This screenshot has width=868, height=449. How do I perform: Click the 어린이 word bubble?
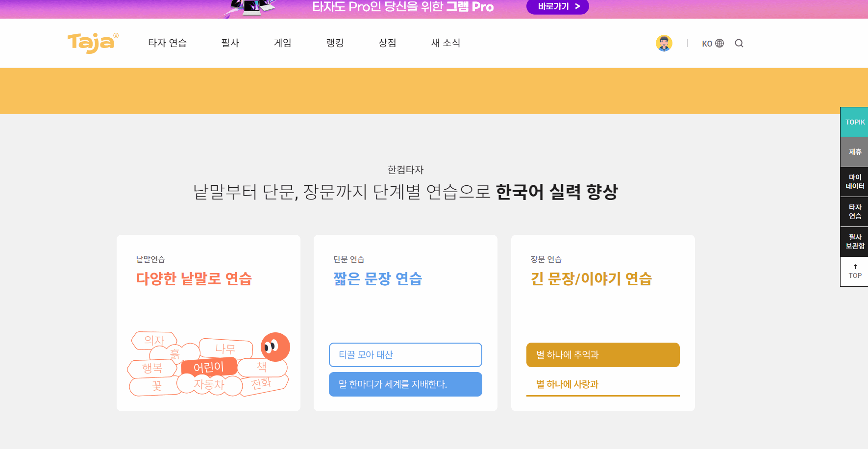(209, 367)
